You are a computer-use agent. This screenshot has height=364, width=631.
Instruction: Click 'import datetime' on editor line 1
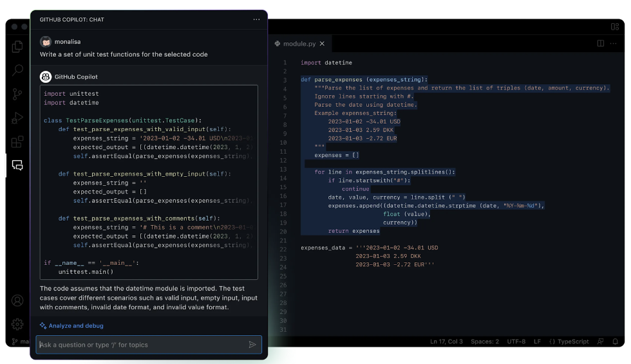326,62
